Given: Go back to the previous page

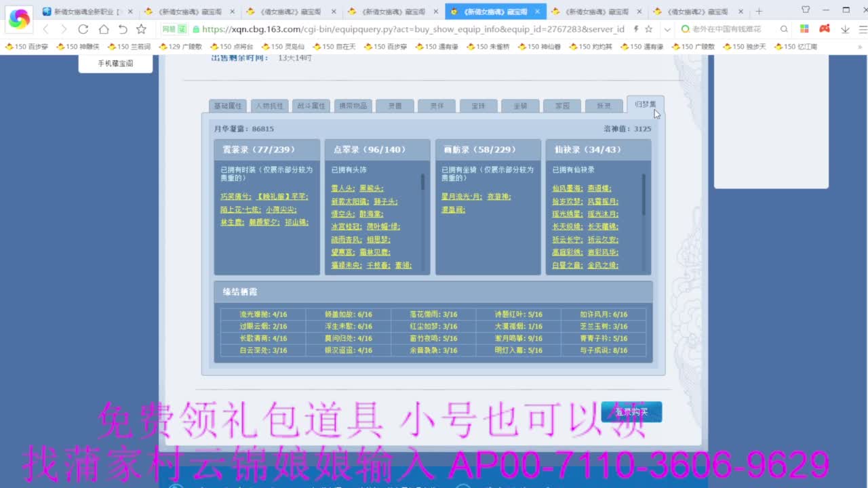Looking at the screenshot, I should [x=45, y=30].
